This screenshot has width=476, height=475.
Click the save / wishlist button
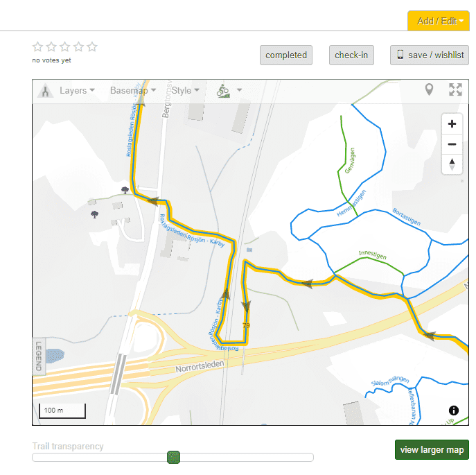coord(429,55)
